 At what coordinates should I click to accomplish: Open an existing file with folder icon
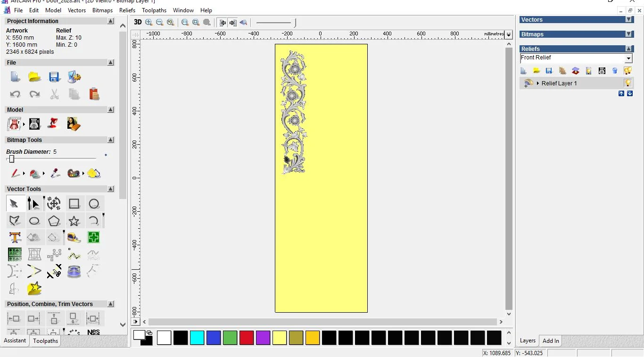(34, 77)
